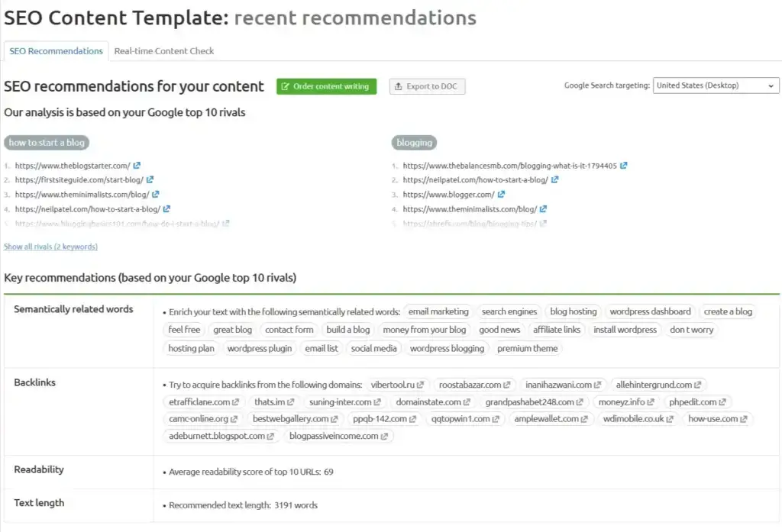Click the download icon on Export to DOC
The height and width of the screenshot is (532, 782).
tap(398, 86)
